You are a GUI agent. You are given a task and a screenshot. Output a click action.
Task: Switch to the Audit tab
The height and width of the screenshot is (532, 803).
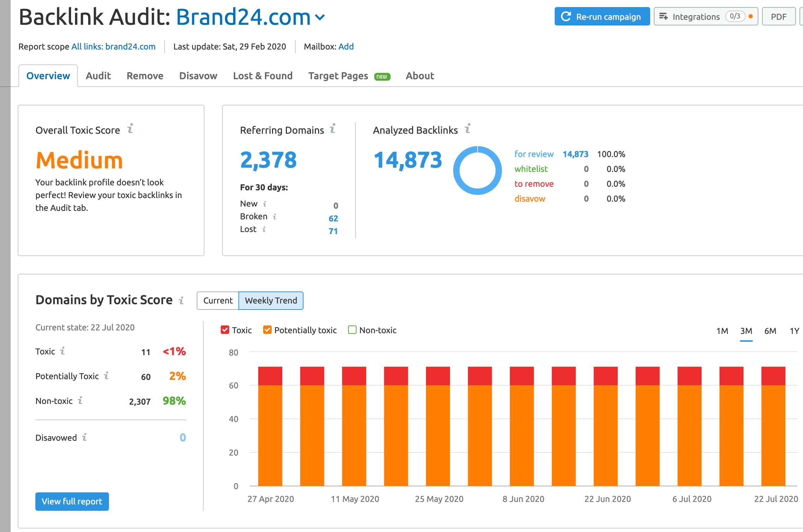98,76
